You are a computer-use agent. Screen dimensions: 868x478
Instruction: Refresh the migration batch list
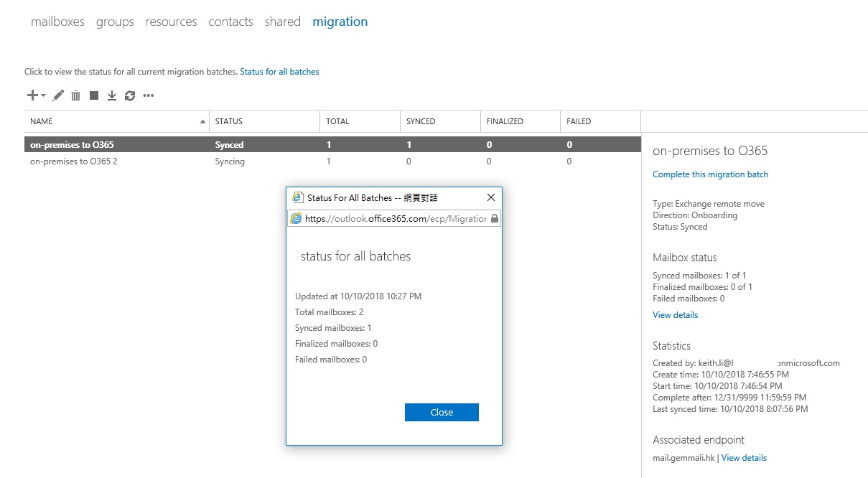click(x=130, y=95)
